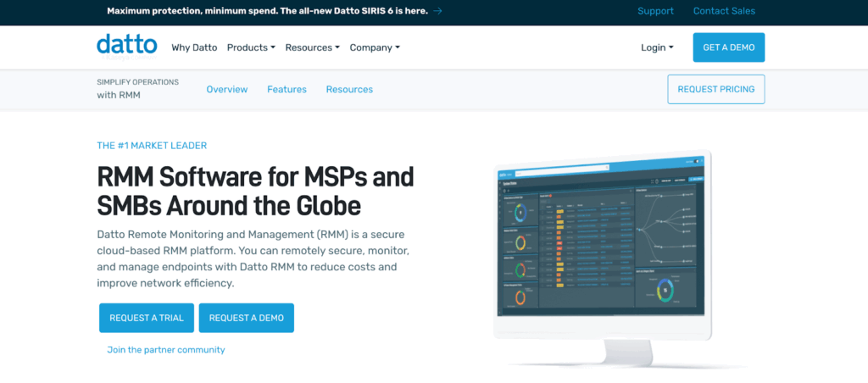Open the Company dropdown menu

(375, 47)
